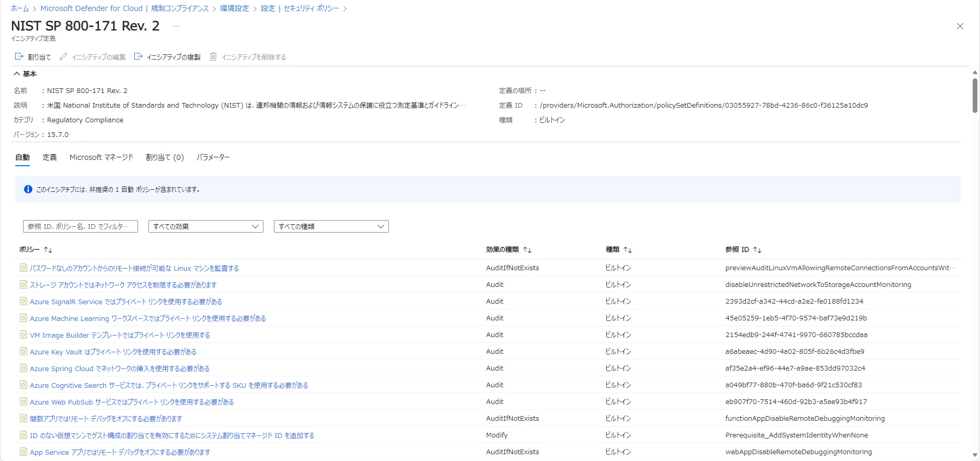
Task: Sort by 参照 ID column arrows
Action: coord(757,250)
